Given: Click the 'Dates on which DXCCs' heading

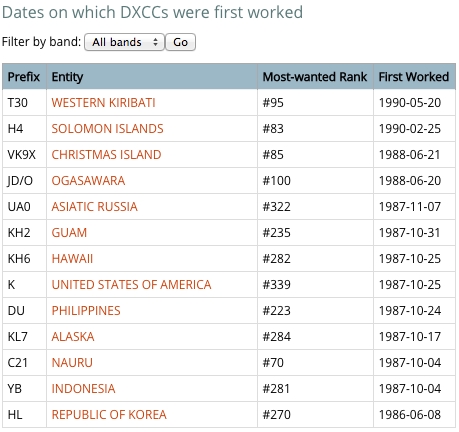Looking at the screenshot, I should pos(152,12).
